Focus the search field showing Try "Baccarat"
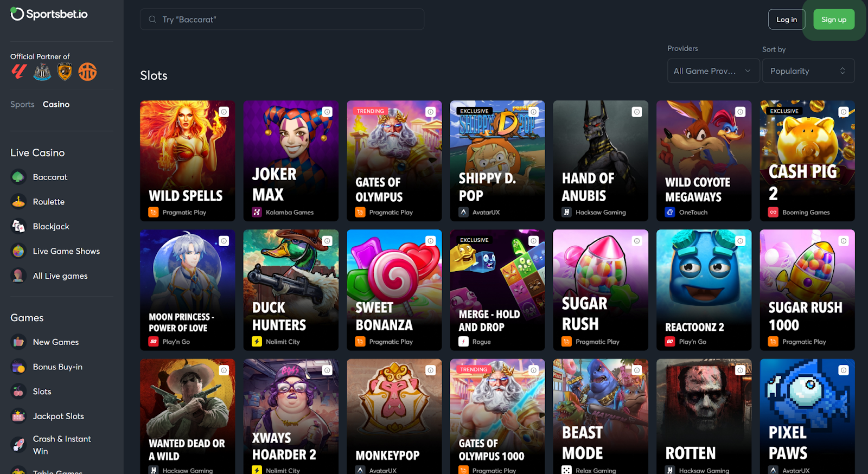Viewport: 868px width, 474px height. [x=282, y=20]
